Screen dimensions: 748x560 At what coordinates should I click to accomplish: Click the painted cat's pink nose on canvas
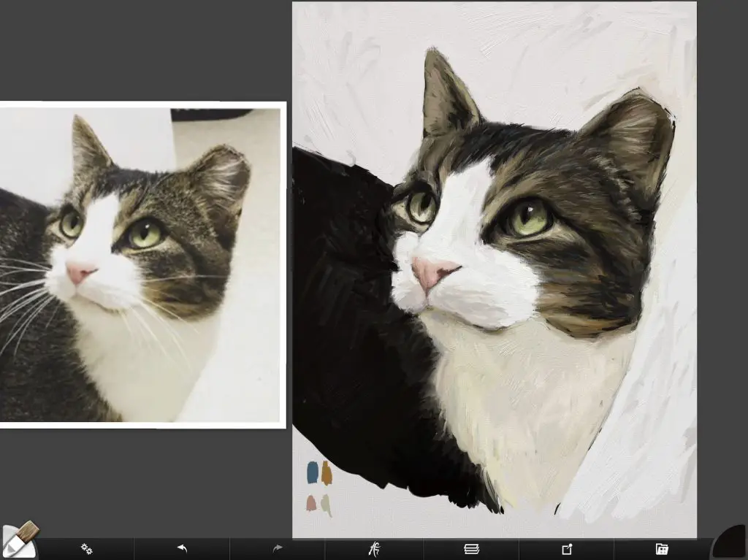tap(433, 273)
